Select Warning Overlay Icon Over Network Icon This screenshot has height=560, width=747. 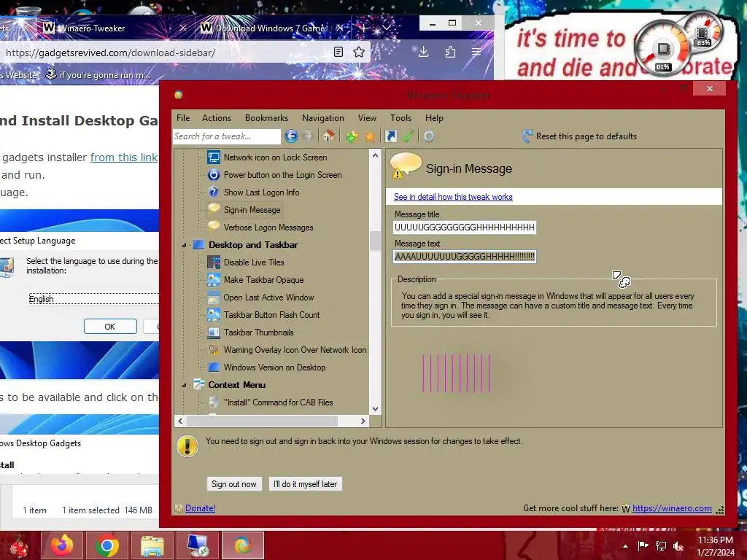tap(295, 350)
